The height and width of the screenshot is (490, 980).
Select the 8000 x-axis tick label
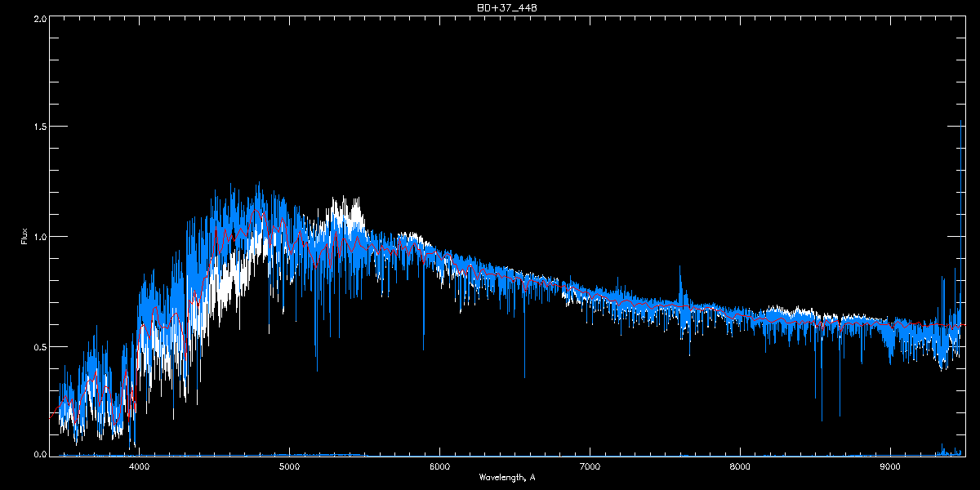click(x=740, y=467)
